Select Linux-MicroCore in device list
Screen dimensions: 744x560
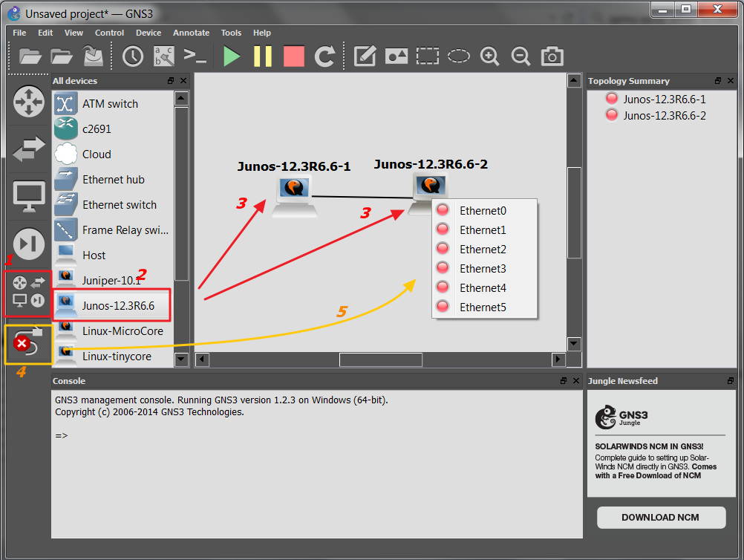[x=113, y=331]
